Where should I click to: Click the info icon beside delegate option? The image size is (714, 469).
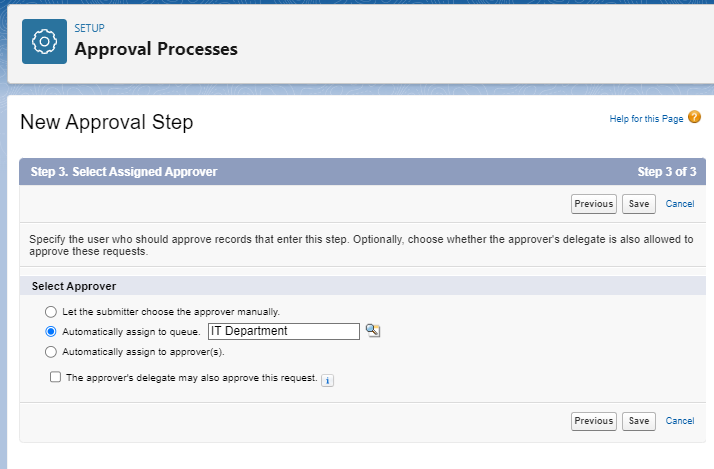[327, 380]
